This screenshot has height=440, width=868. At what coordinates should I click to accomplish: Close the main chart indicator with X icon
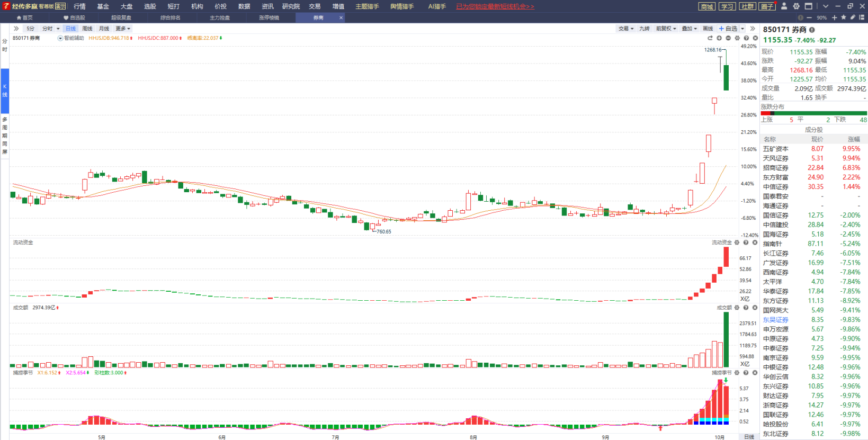tap(755, 38)
